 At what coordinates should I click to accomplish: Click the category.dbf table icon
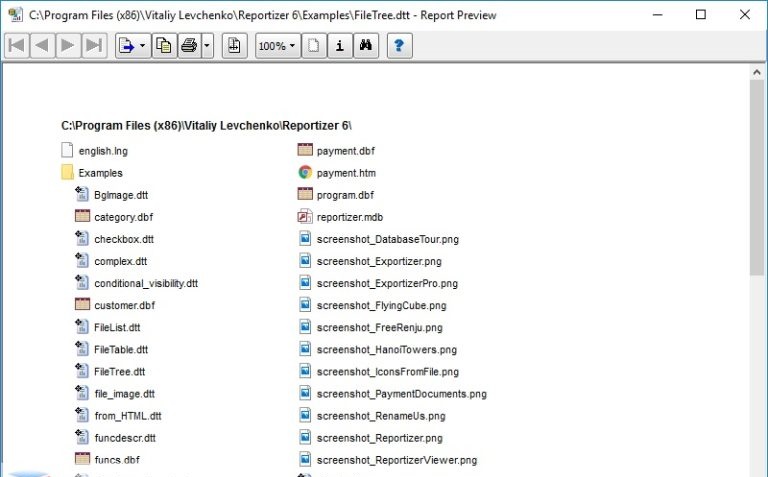(82, 216)
